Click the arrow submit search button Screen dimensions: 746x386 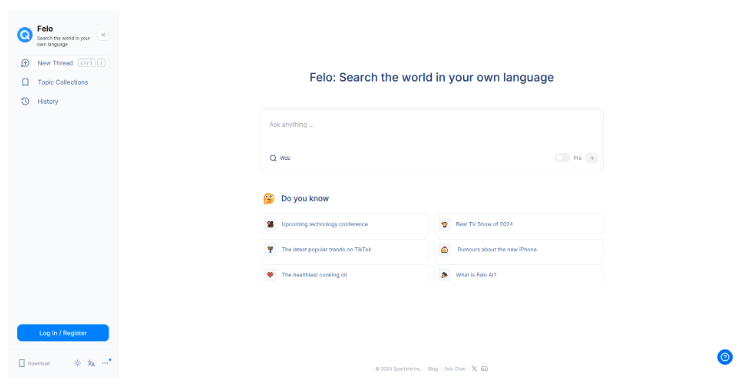(x=592, y=158)
